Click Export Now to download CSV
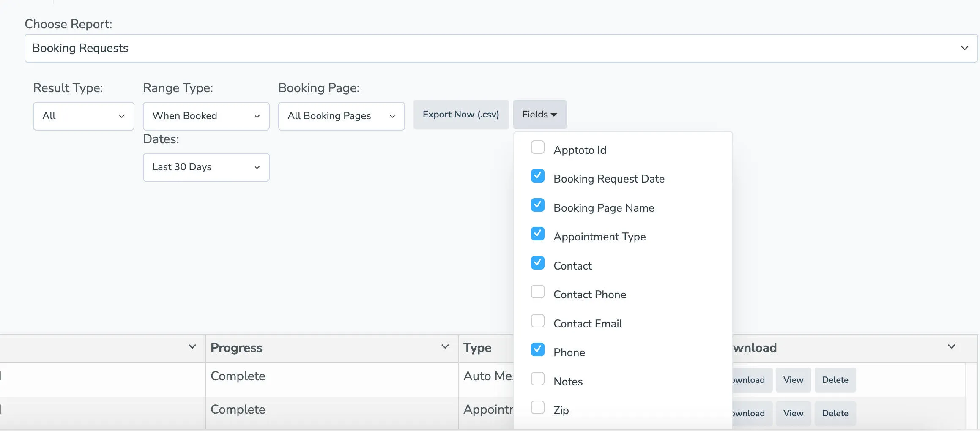 tap(461, 114)
